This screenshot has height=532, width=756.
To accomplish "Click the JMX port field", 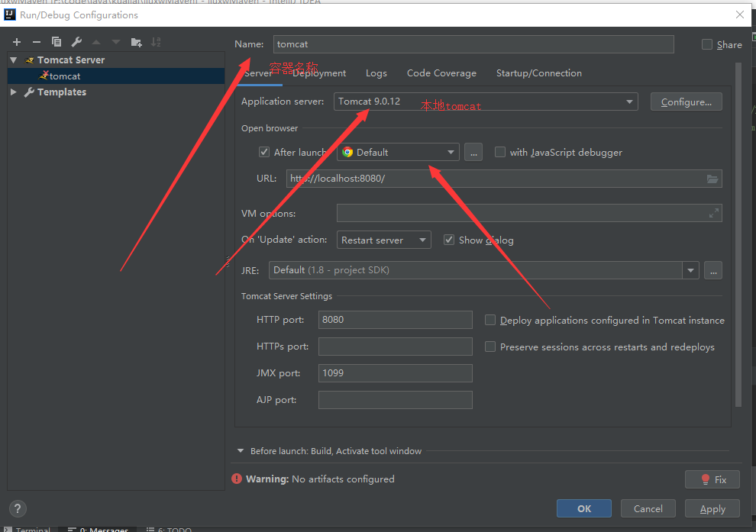I will point(396,373).
